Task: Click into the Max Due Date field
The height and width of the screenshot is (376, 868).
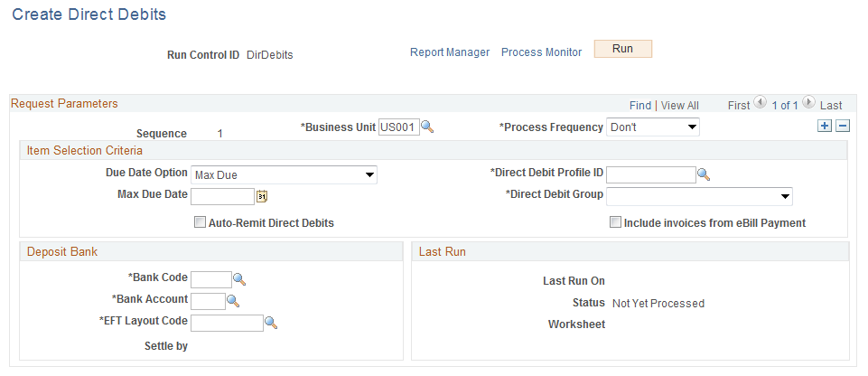Action: (222, 196)
